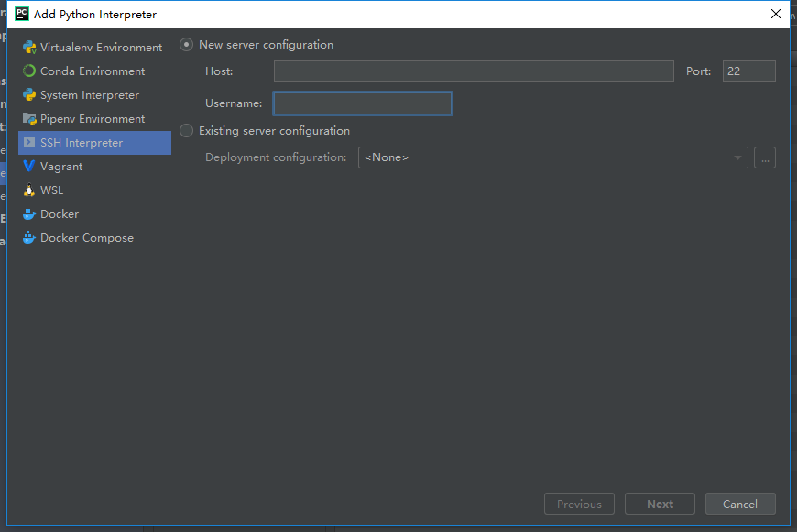Open the Deployment configuration dropdown
The image size is (797, 532).
(x=552, y=157)
